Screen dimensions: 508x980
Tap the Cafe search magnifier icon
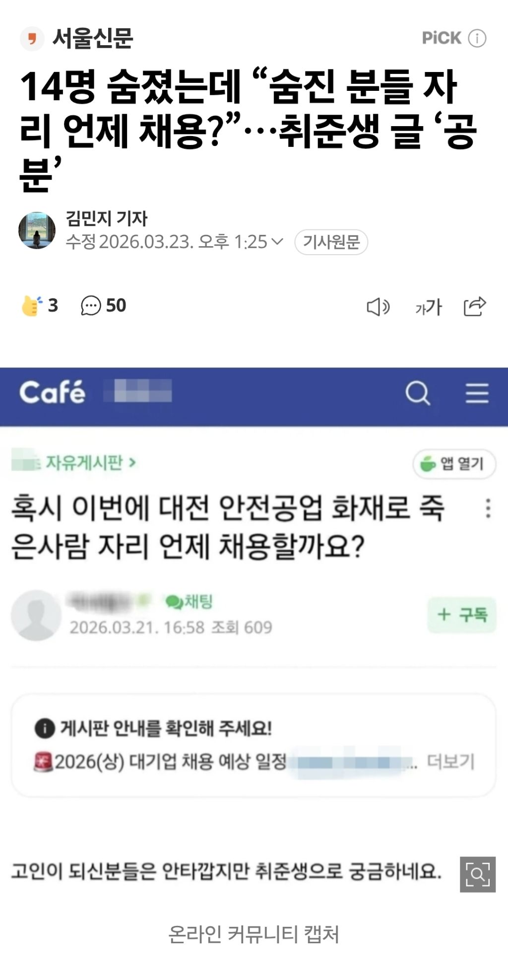pyautogui.click(x=418, y=393)
